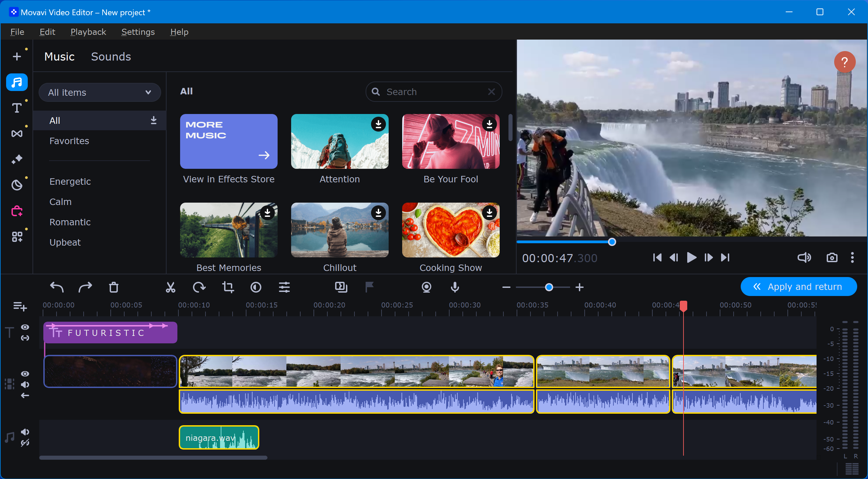Select the Music tab
Screen dimensions: 868x479
(59, 56)
